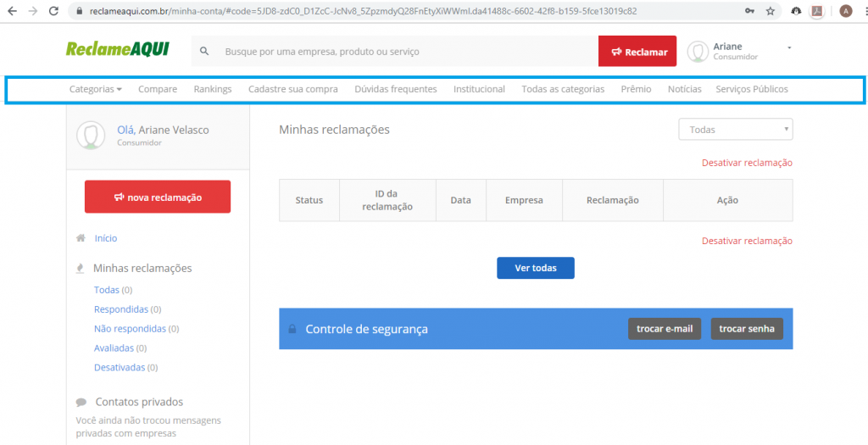Image resolution: width=868 pixels, height=445 pixels.
Task: Click the key icon for saved passwords
Action: (x=749, y=11)
